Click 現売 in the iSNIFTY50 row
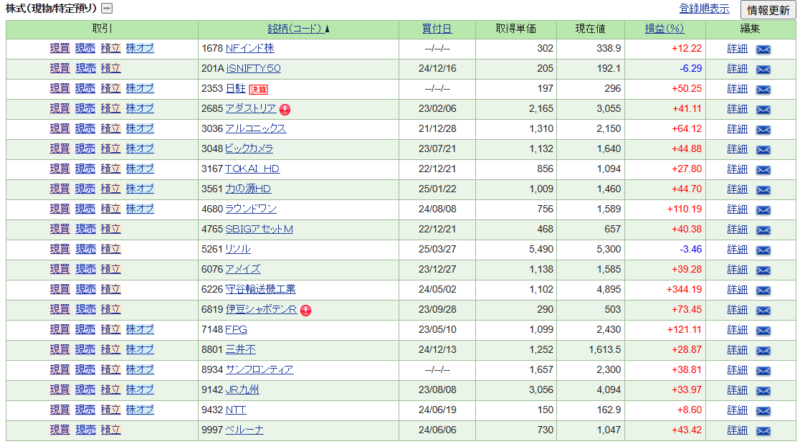Image resolution: width=800 pixels, height=444 pixels. (x=85, y=68)
